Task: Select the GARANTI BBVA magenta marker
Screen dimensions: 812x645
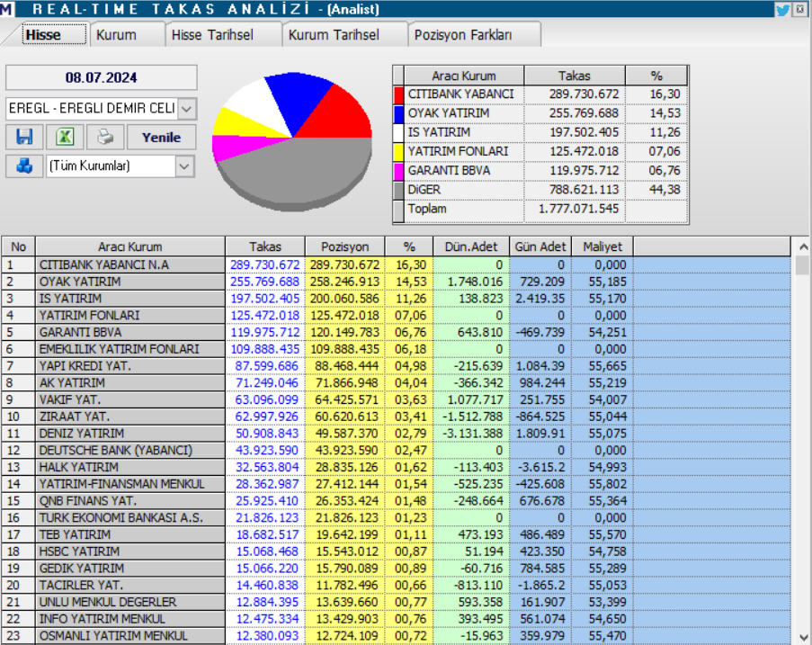Action: pos(398,171)
